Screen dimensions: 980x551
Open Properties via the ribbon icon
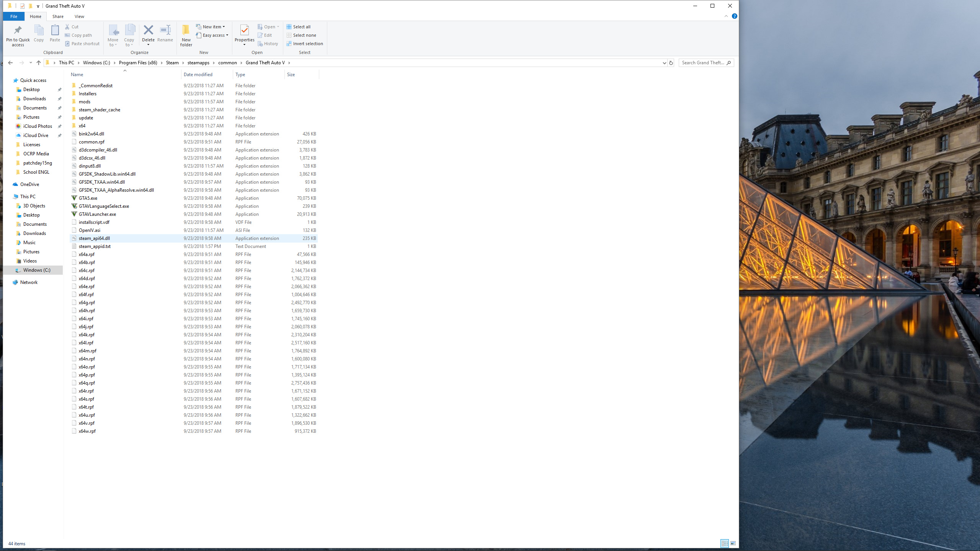coord(244,31)
